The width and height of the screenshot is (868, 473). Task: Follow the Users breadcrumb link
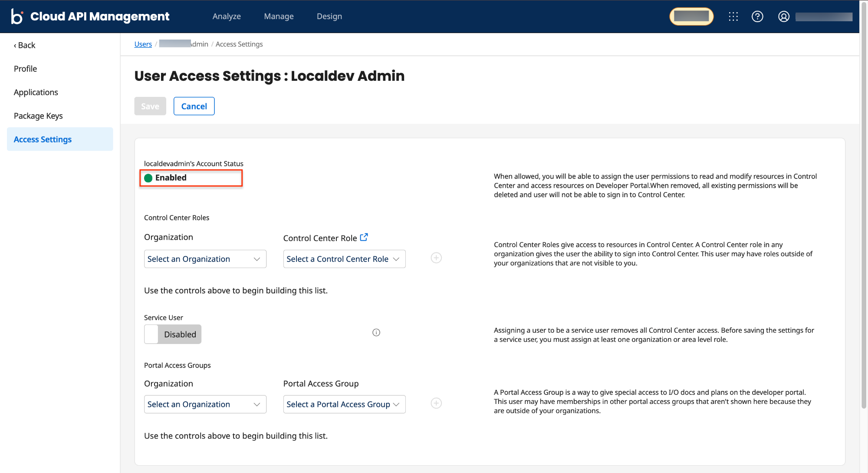coord(143,44)
